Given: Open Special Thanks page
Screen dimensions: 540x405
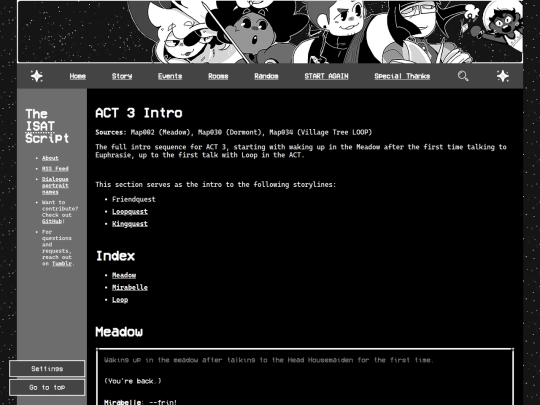Looking at the screenshot, I should tap(402, 76).
